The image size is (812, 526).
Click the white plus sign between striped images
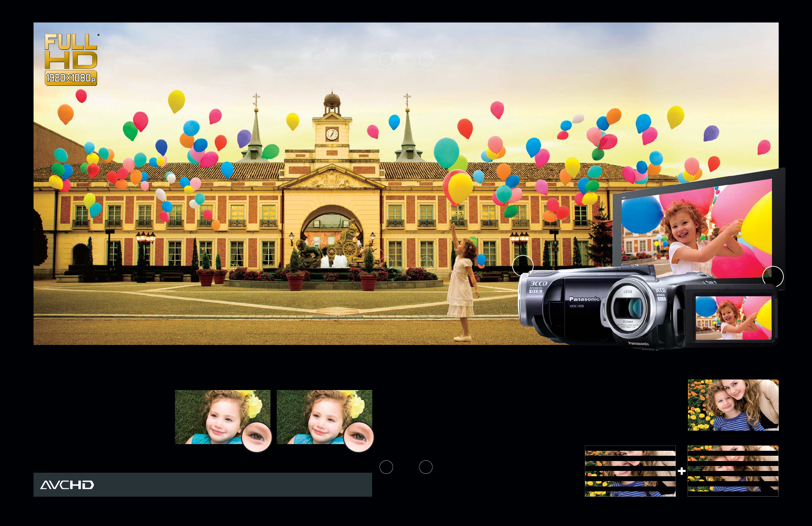click(x=681, y=471)
